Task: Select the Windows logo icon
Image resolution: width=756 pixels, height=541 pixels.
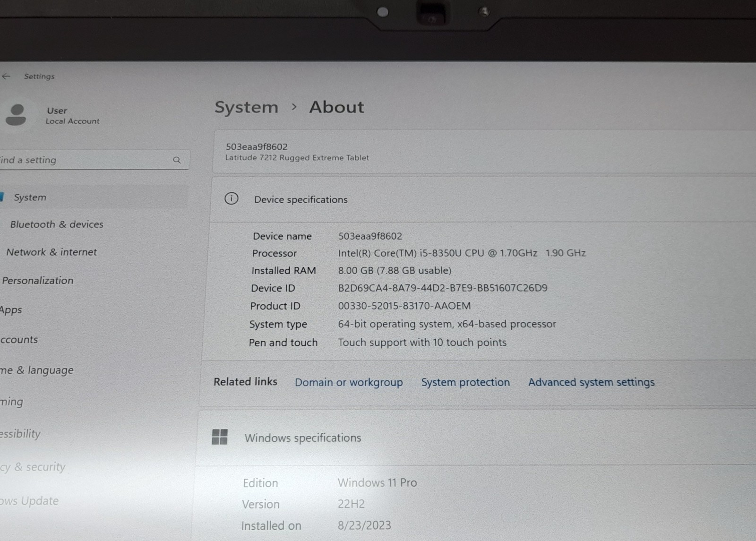Action: [x=220, y=437]
